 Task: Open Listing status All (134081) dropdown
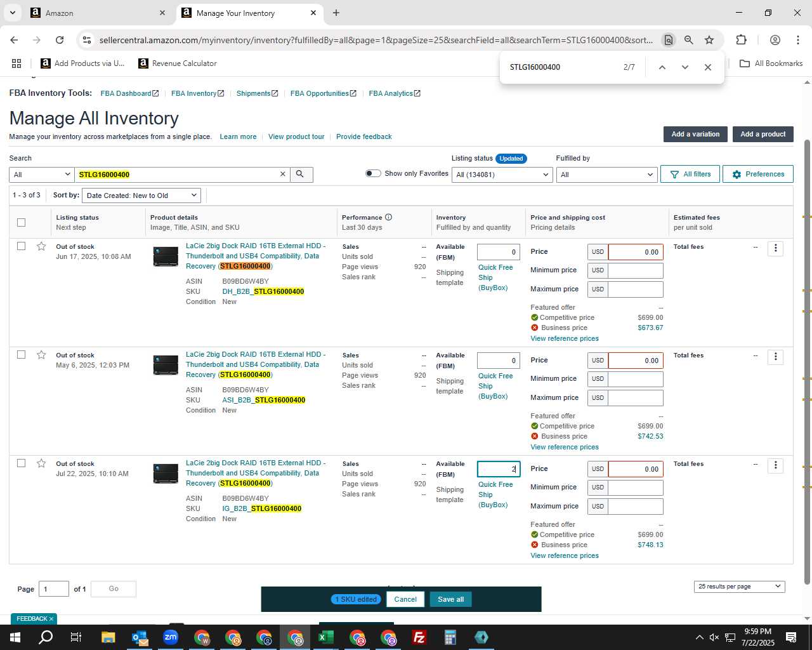click(x=502, y=175)
